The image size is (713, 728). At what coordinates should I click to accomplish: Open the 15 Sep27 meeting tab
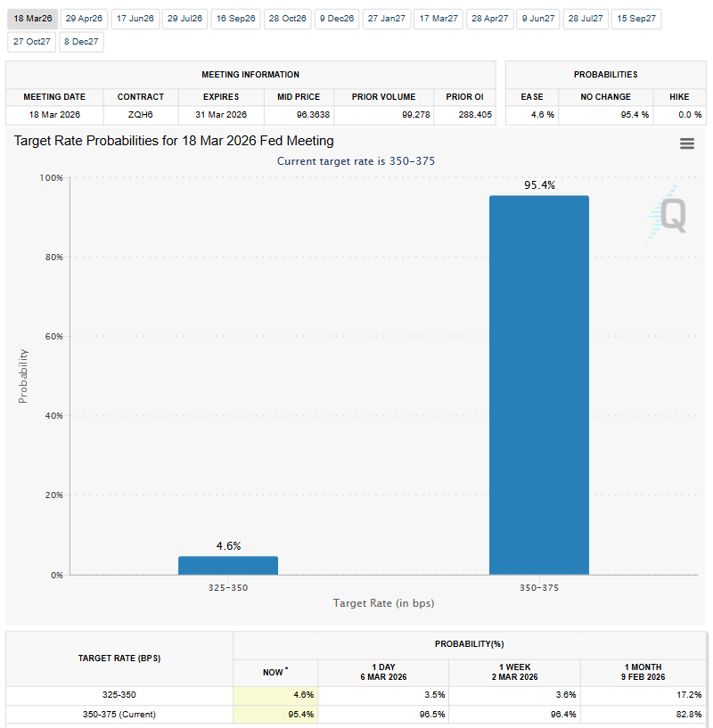pyautogui.click(x=635, y=18)
